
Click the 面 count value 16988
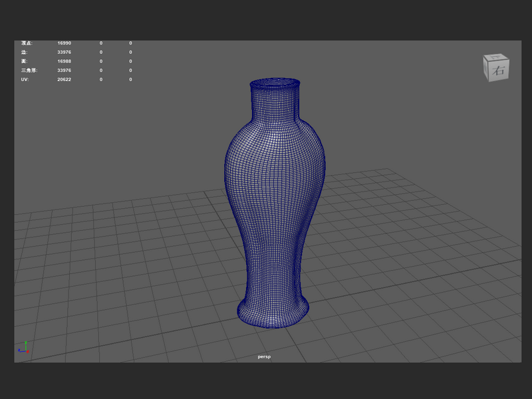click(x=64, y=61)
